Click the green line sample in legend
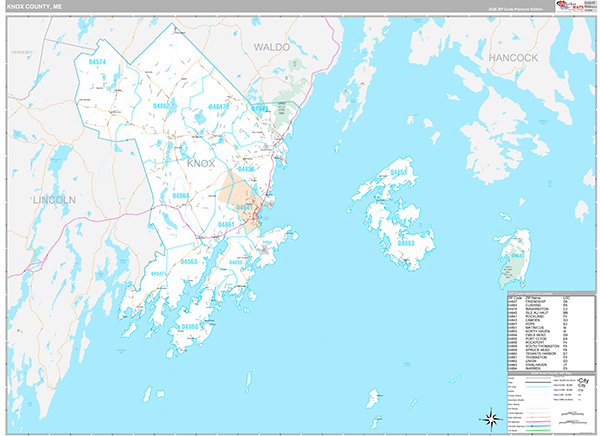Image resolution: width=600 pixels, height=436 pixels. coord(538,430)
